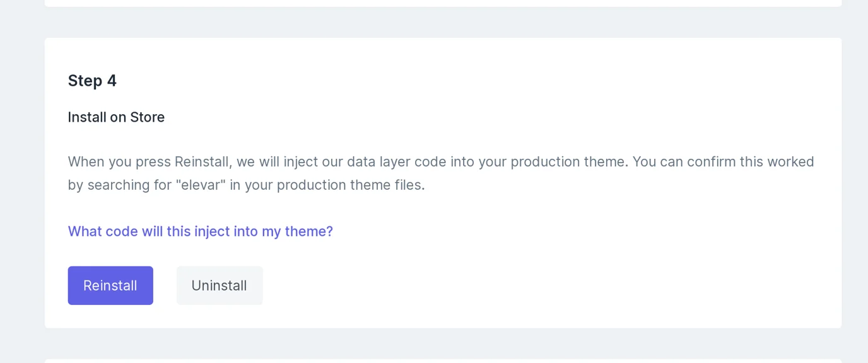Click "You can confirm this worked" sentence
This screenshot has height=363, width=868.
pos(723,162)
